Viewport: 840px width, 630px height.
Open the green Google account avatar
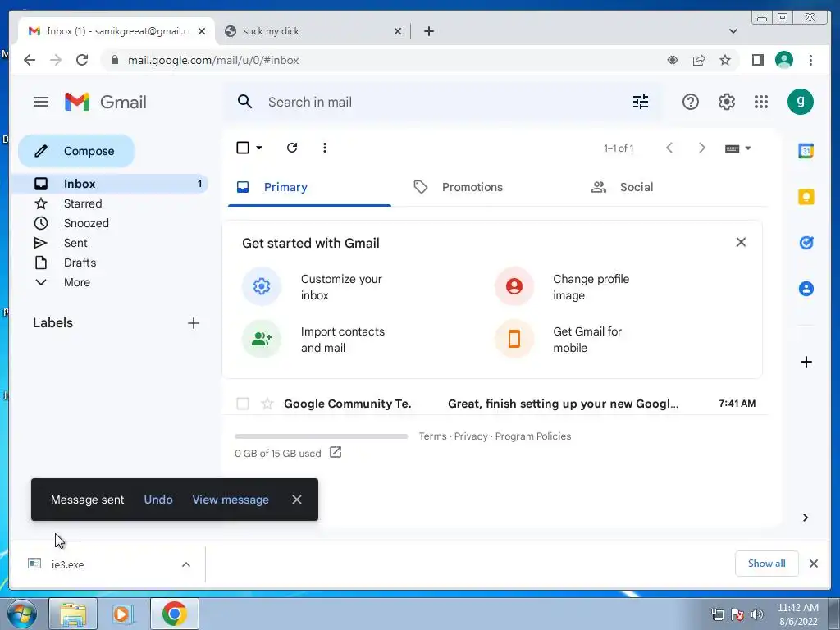(801, 102)
